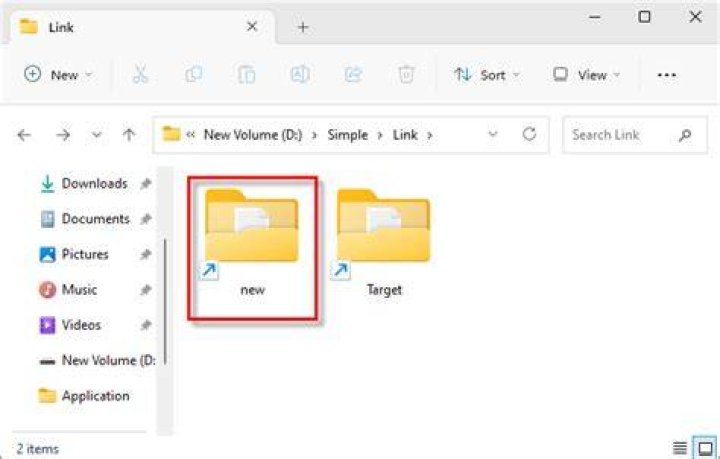
Task: Close the Link tab
Action: [x=252, y=27]
